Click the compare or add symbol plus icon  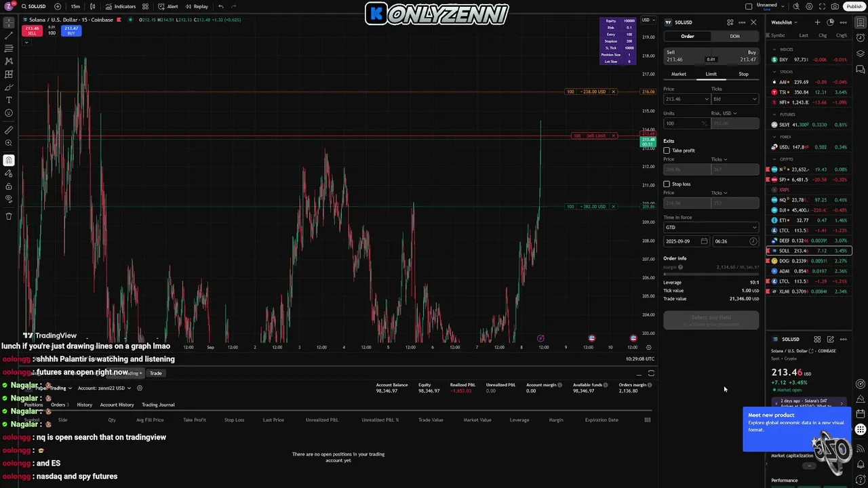(x=58, y=6)
